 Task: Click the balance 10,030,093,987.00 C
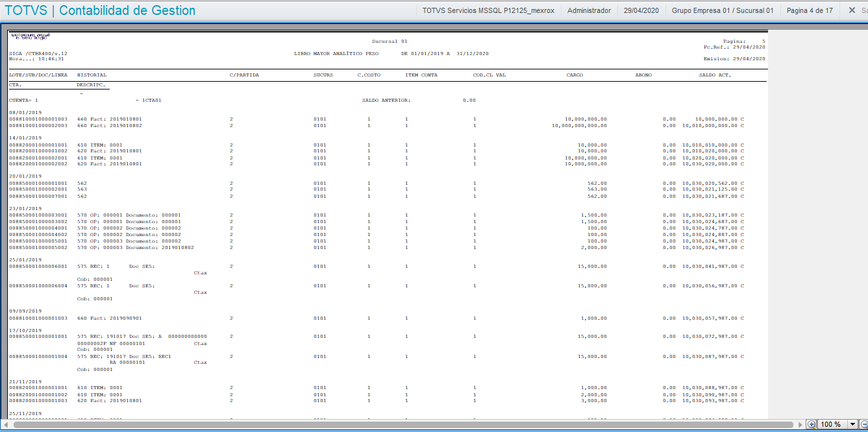pyautogui.click(x=713, y=401)
